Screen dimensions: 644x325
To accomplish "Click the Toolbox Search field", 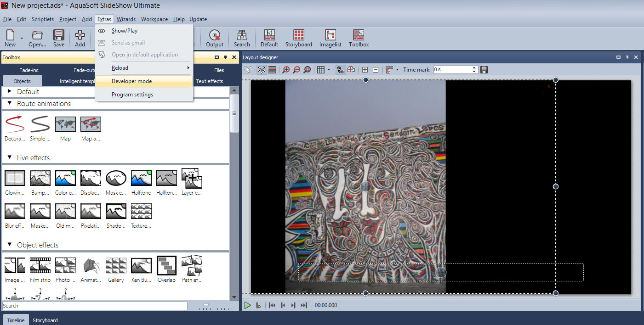I will [95, 306].
